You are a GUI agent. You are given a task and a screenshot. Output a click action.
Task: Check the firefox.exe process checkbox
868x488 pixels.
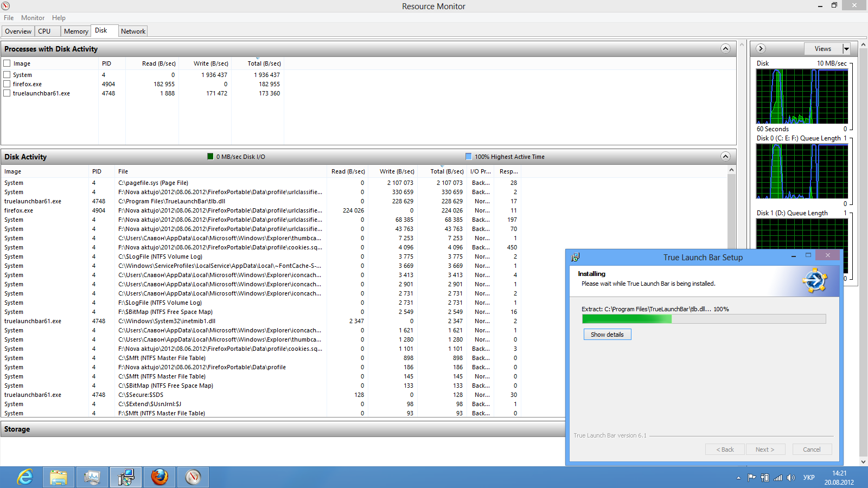7,84
